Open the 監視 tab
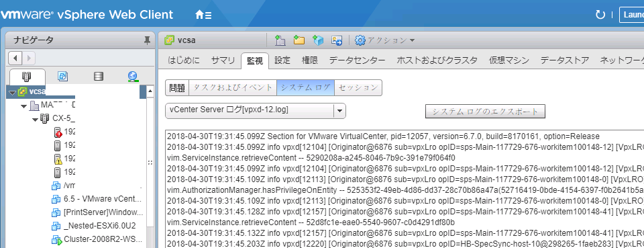Screen dimensions: 644x248 255,60
